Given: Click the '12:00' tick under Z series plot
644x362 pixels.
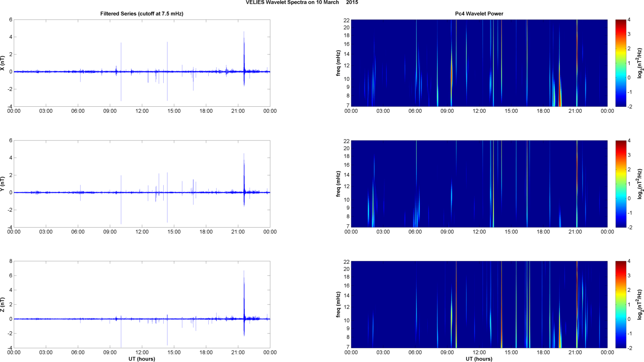Looking at the screenshot, I should click(x=142, y=352).
